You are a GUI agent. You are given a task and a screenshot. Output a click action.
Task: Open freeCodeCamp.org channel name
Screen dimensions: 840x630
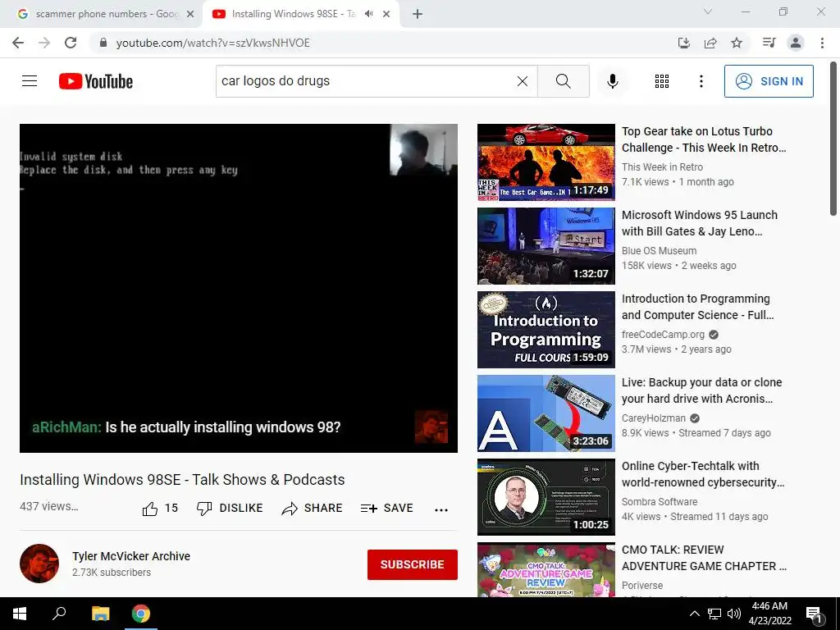click(663, 335)
